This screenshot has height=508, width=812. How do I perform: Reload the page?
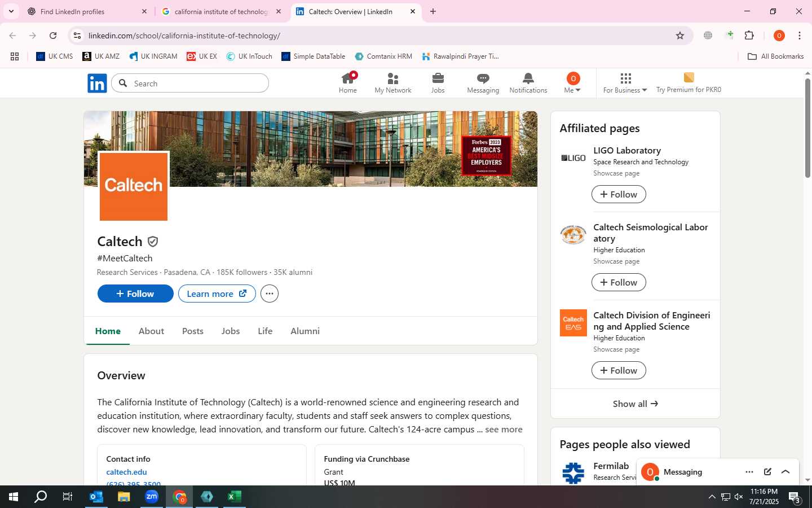click(x=53, y=36)
